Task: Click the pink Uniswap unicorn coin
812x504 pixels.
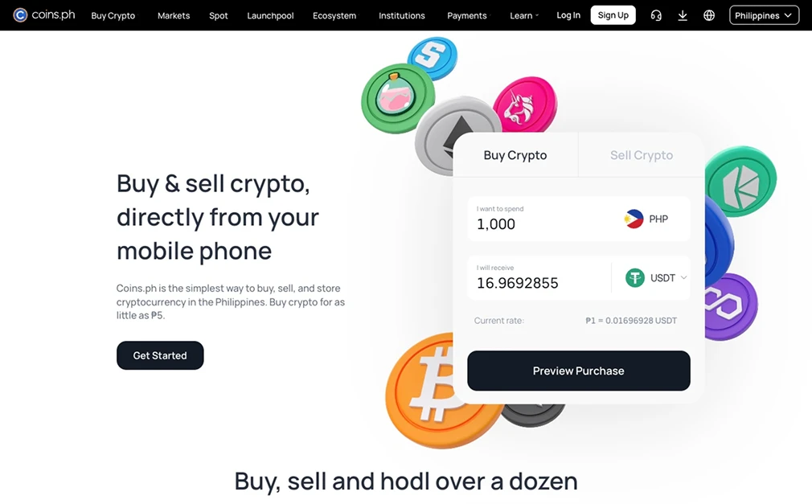Action: (x=525, y=104)
